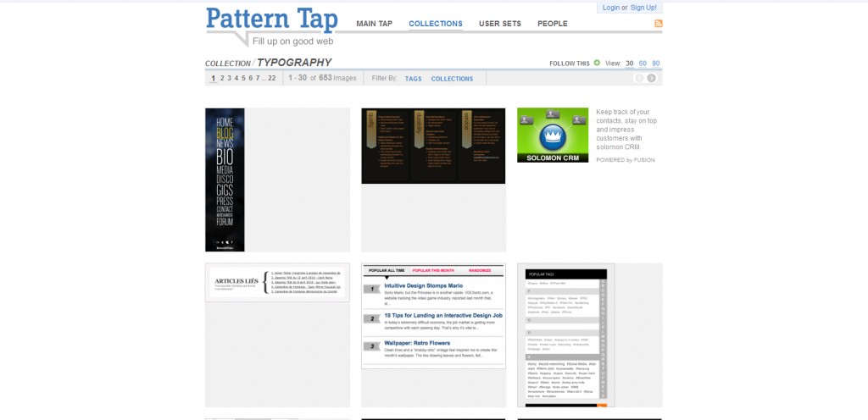Set view to 30 images
Viewport: 868px width, 420px height.
630,64
